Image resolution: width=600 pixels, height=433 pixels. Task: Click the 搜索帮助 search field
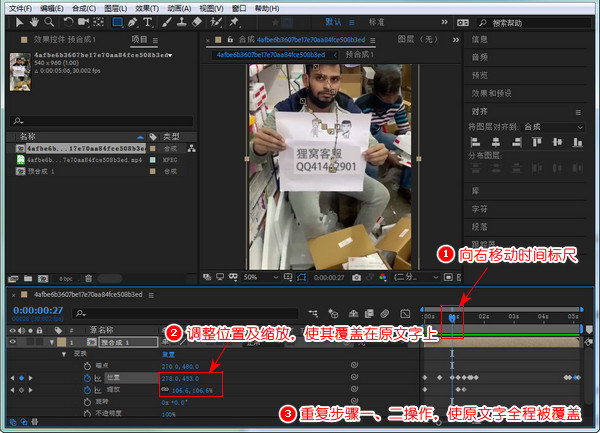tap(534, 23)
